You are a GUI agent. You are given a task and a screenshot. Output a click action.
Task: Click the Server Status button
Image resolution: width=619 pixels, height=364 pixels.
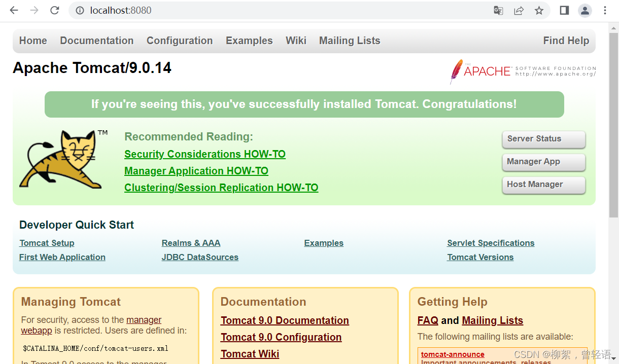tap(544, 139)
